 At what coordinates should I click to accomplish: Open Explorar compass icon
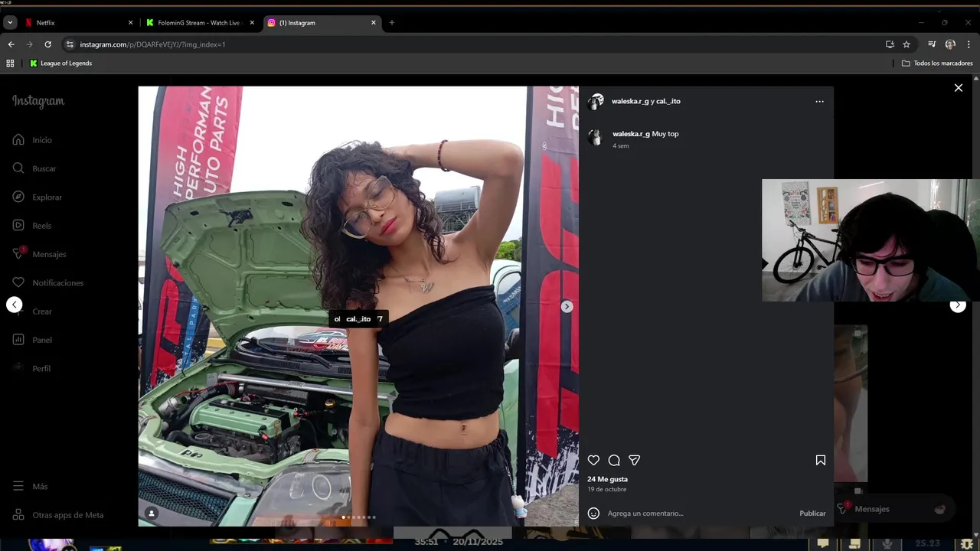18,197
